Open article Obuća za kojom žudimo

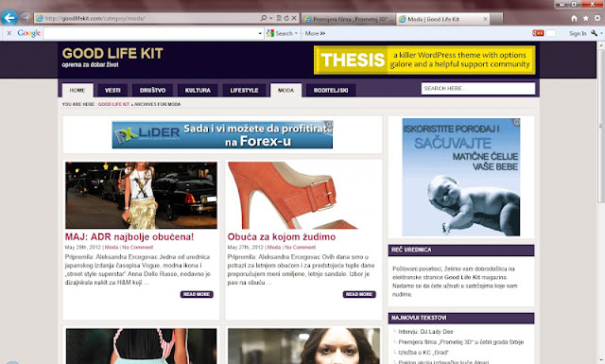tap(282, 236)
